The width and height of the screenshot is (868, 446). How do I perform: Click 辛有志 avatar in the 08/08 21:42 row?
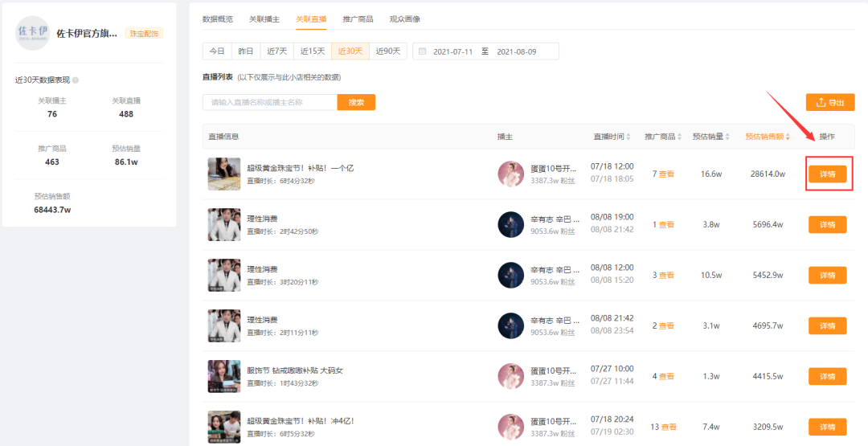[x=511, y=326]
